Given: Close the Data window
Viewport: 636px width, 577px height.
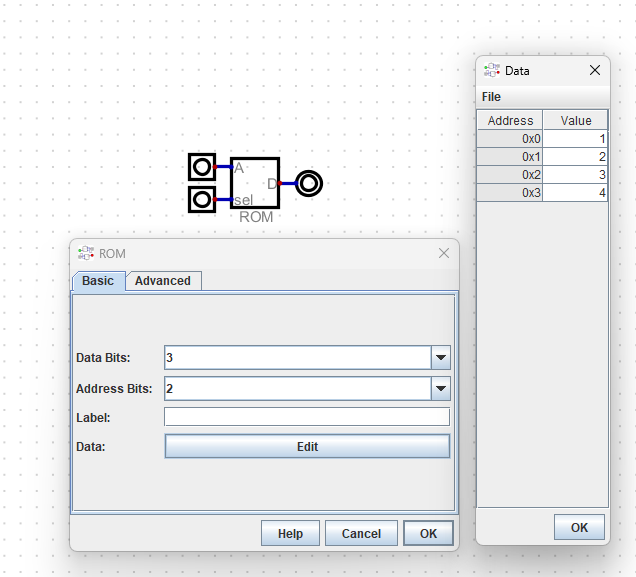Looking at the screenshot, I should [595, 71].
